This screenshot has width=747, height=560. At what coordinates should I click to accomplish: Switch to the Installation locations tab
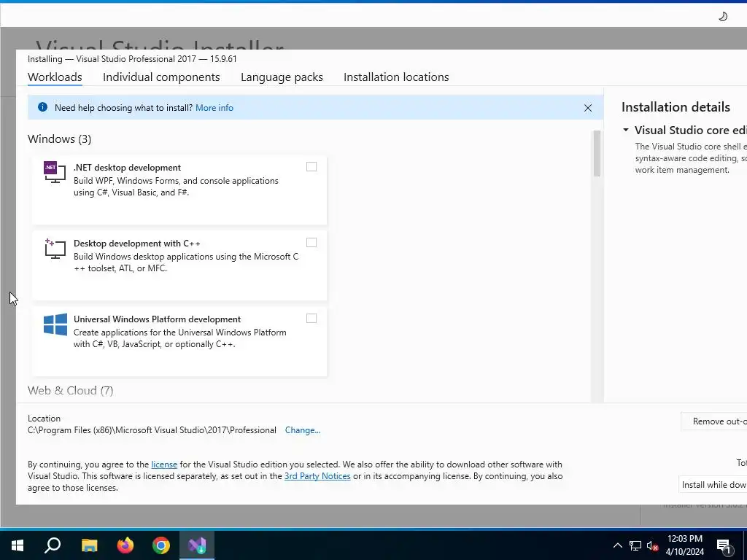396,77
